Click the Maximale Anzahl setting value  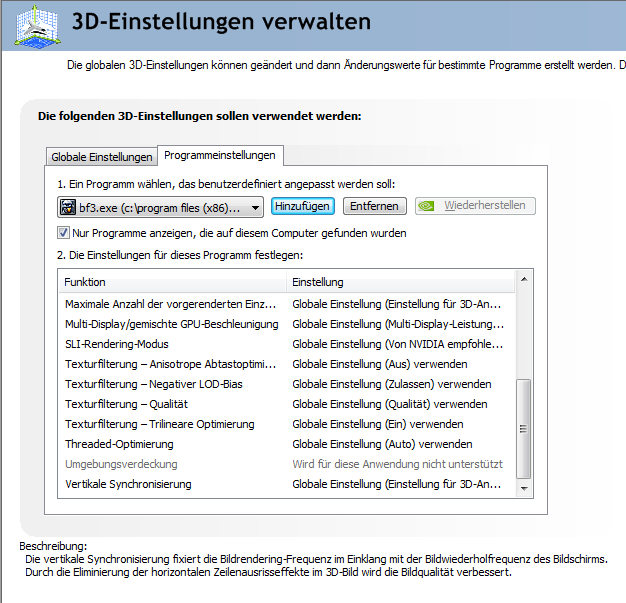(x=396, y=304)
